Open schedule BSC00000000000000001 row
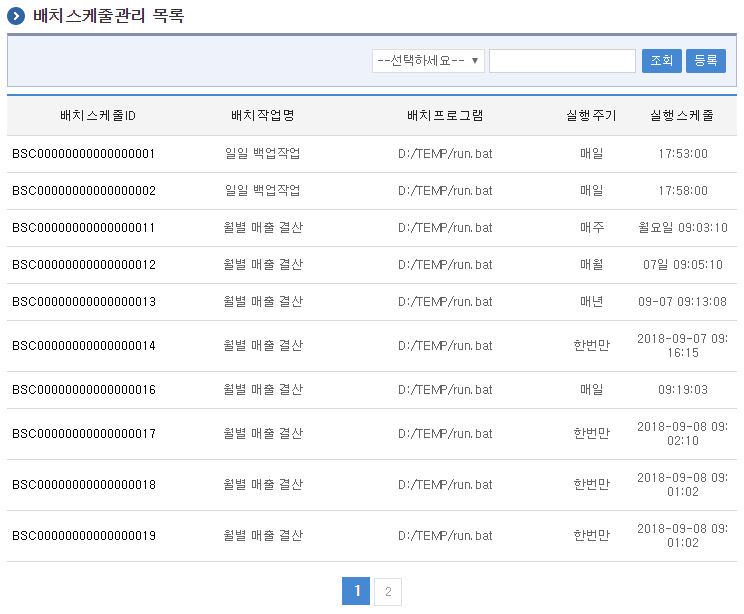The image size is (744, 614). tap(84, 154)
